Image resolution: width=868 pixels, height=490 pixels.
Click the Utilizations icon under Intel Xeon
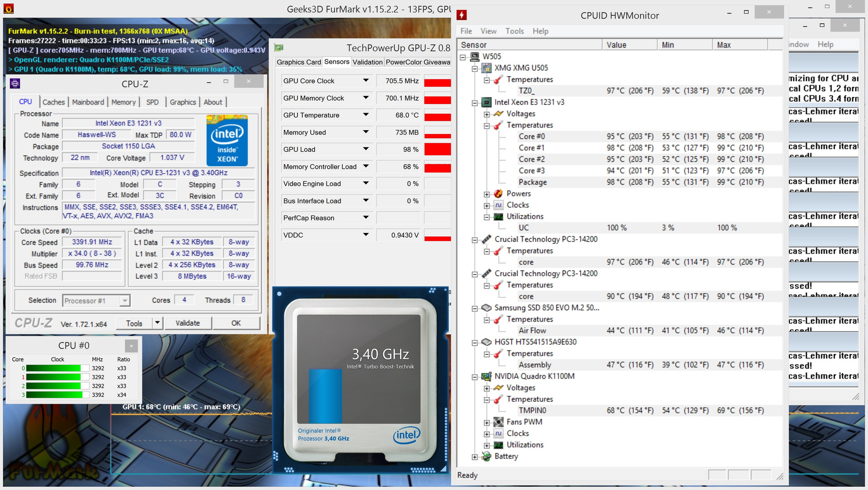pyautogui.click(x=498, y=217)
